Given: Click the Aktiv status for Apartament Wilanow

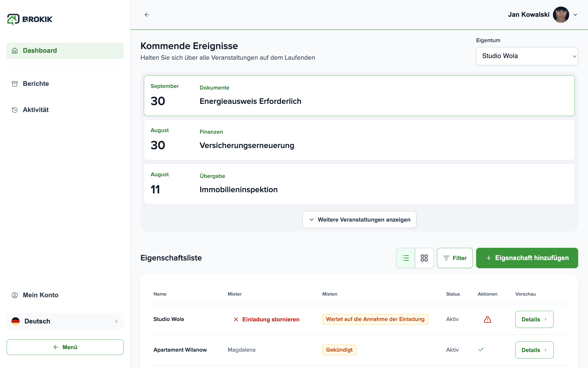Looking at the screenshot, I should pyautogui.click(x=452, y=350).
